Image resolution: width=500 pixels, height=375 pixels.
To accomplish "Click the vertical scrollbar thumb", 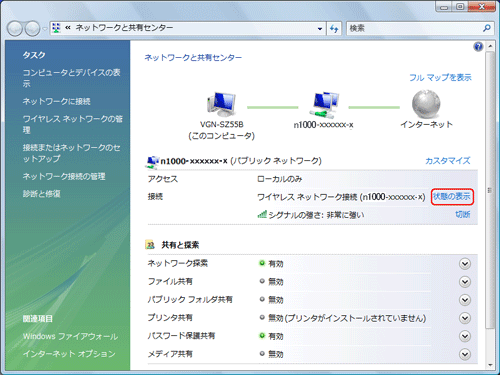I will (490, 190).
